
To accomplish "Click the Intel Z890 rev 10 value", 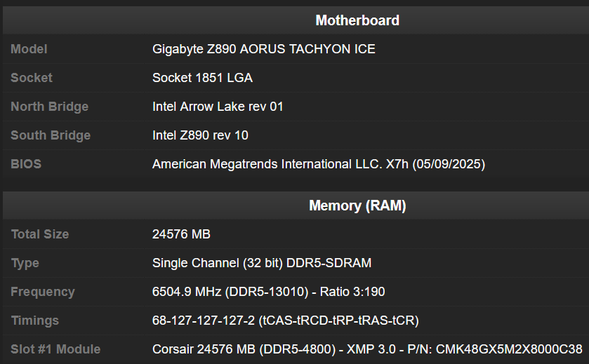I will click(x=200, y=135).
